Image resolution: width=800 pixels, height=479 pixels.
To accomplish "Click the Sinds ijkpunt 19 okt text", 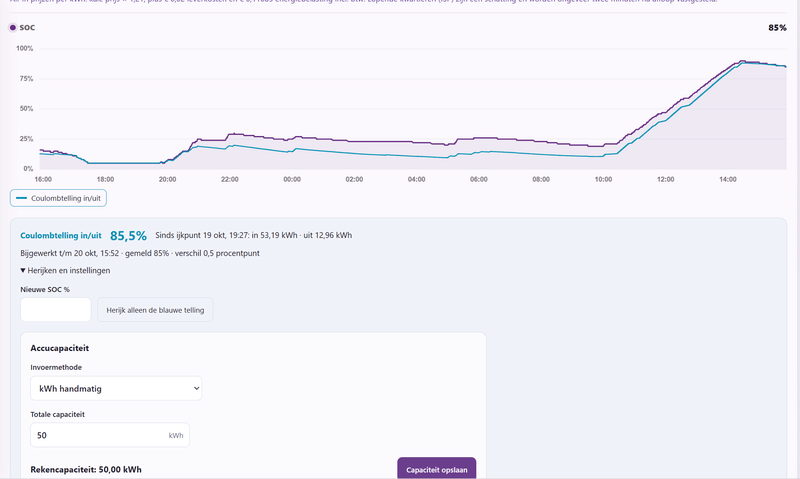I will 254,235.
